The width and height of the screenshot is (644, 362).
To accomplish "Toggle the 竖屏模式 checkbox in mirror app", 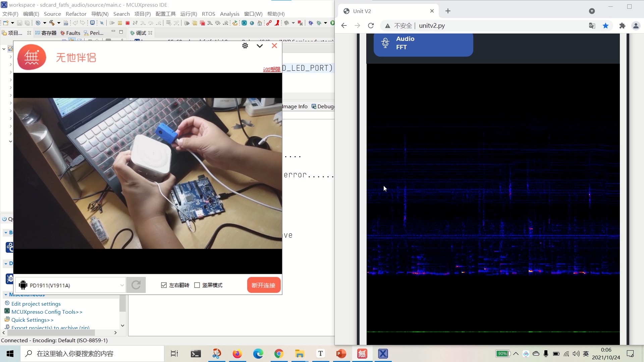I will click(x=198, y=285).
